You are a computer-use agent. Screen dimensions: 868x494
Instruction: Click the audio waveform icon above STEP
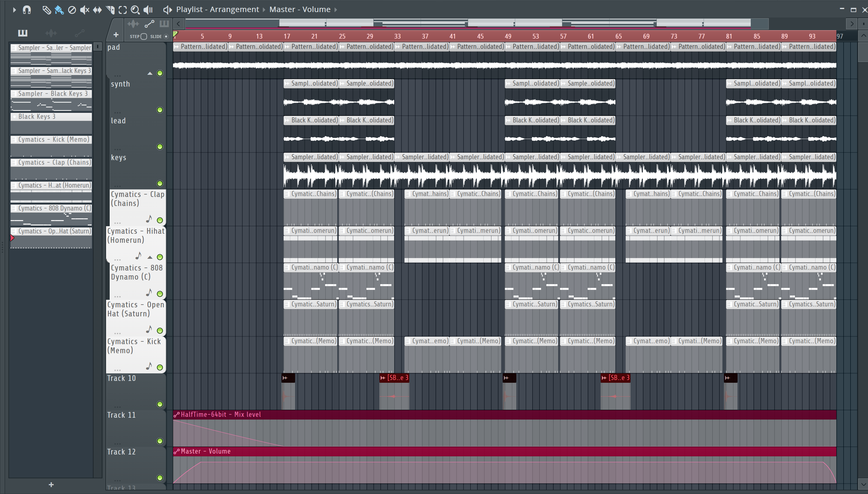tap(133, 24)
